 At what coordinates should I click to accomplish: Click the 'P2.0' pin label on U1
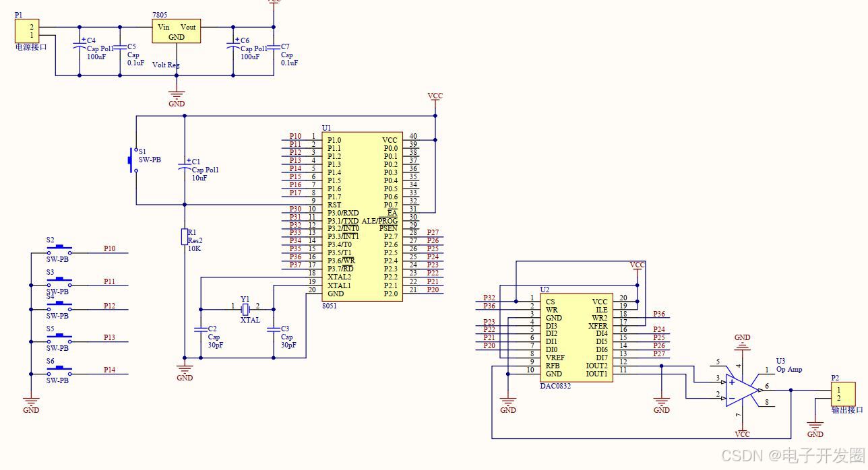click(x=391, y=293)
